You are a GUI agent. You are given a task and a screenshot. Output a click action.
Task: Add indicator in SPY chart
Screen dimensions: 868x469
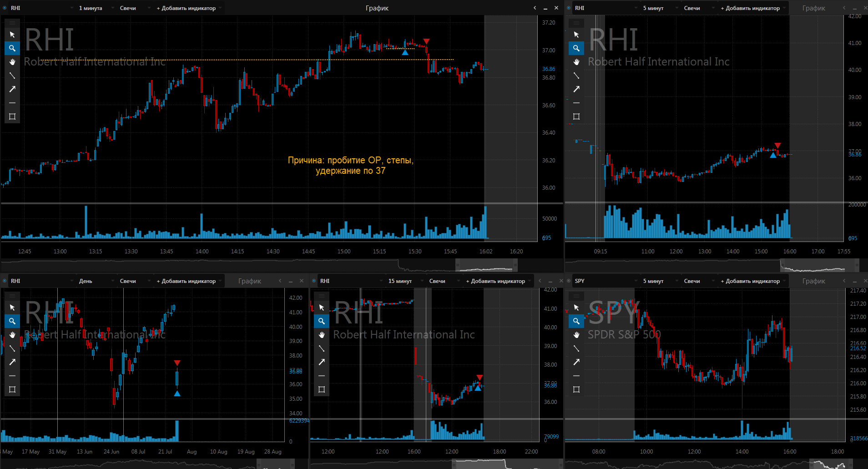pyautogui.click(x=753, y=281)
